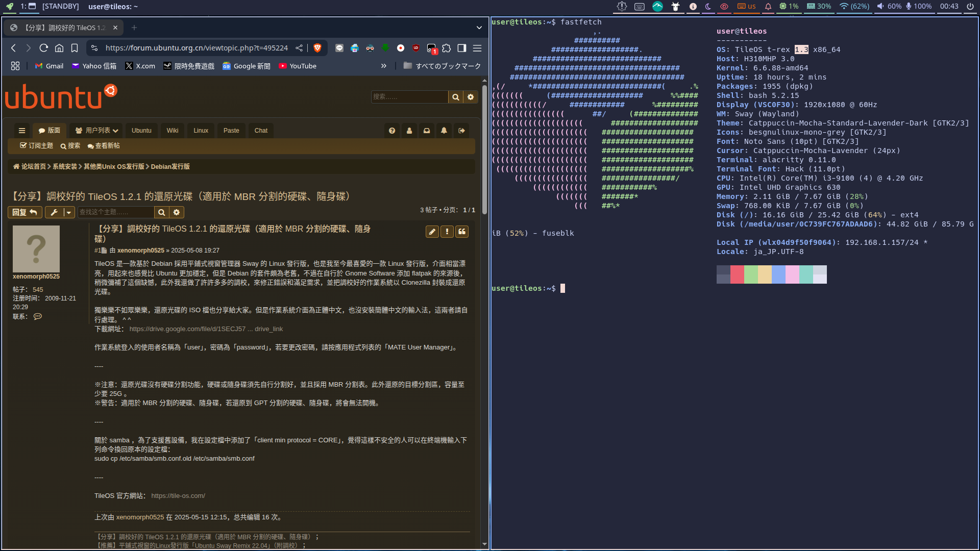This screenshot has width=980, height=551.
Task: Open the Ubuntu tab in forum nav
Action: pos(141,131)
